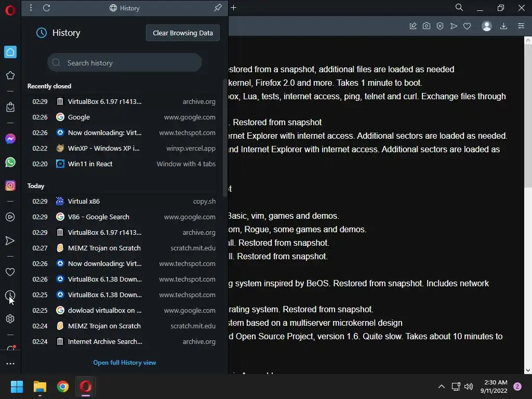Click the Search tabs magnifier icon
The width and height of the screenshot is (532, 399).
[459, 7]
